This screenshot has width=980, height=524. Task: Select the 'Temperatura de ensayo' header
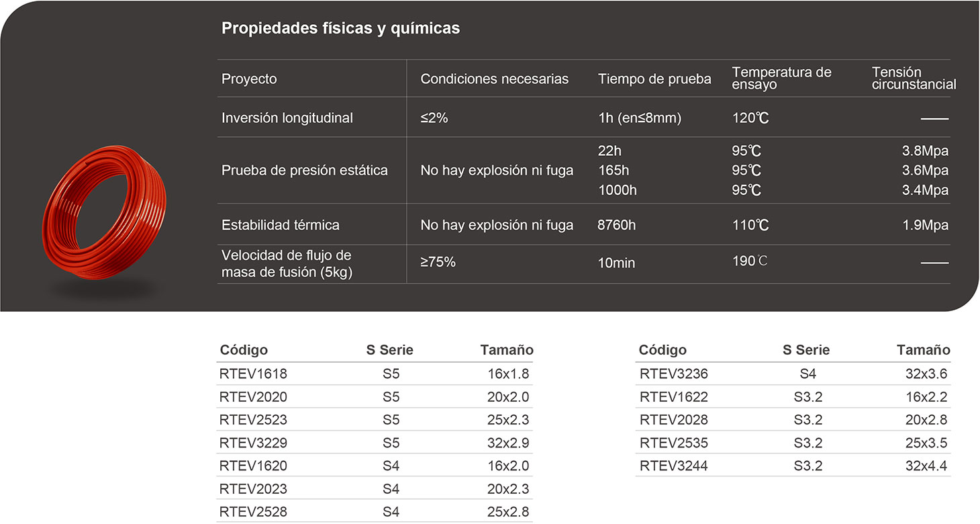point(781,78)
